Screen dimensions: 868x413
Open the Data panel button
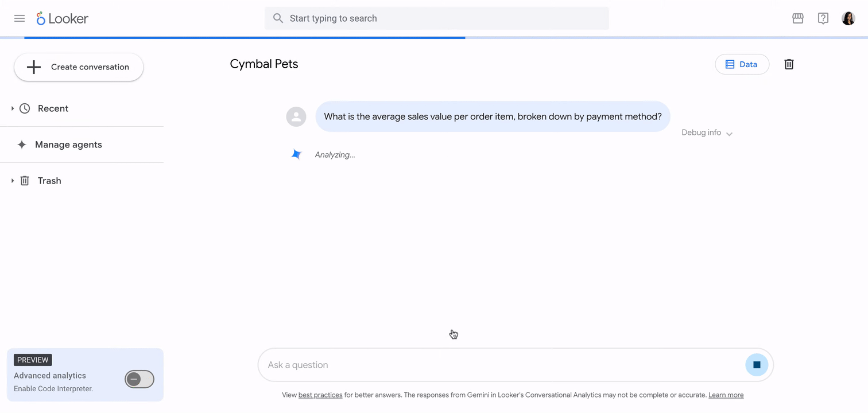click(742, 64)
